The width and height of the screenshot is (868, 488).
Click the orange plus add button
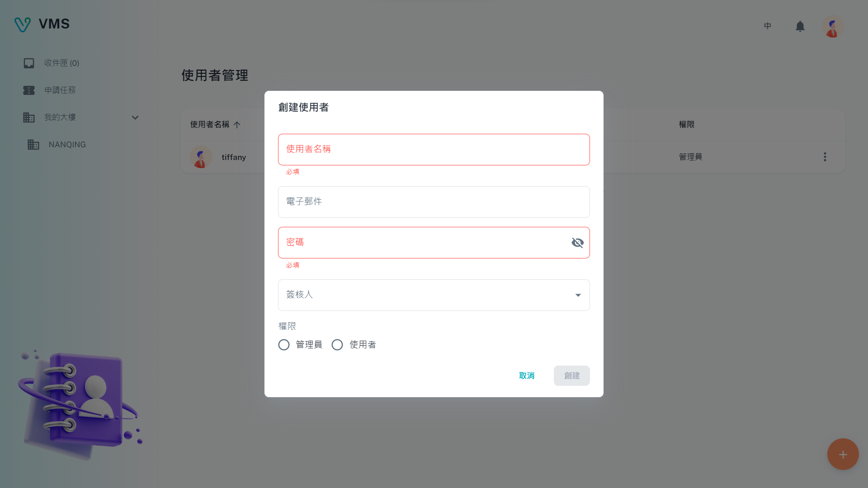[x=842, y=454]
